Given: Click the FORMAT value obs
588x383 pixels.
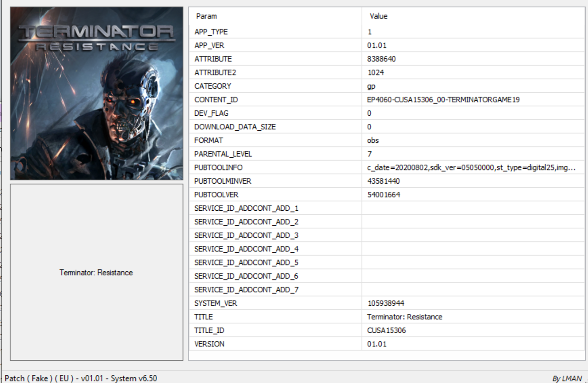Looking at the screenshot, I should (x=373, y=141).
